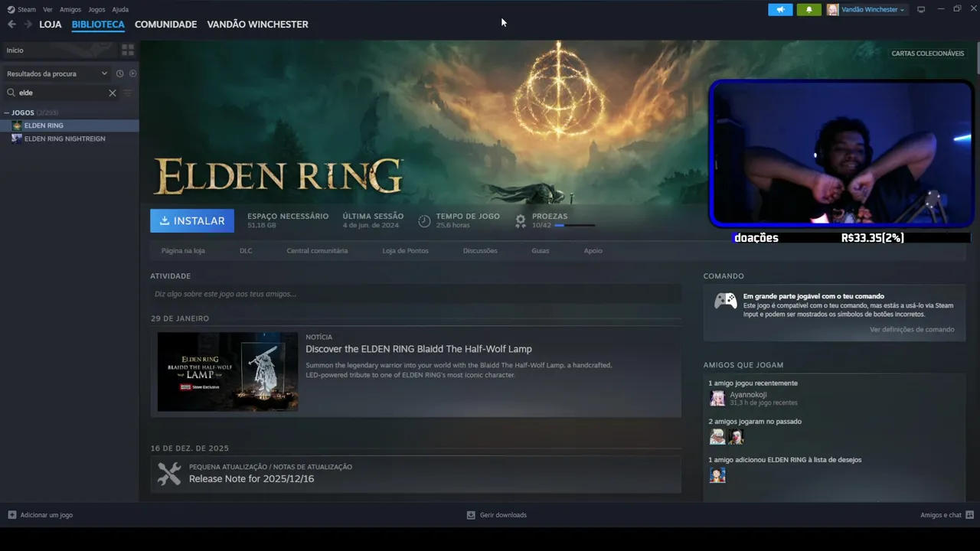Image resolution: width=980 pixels, height=551 pixels.
Task: Click the wrench icon on the update note
Action: pyautogui.click(x=169, y=474)
